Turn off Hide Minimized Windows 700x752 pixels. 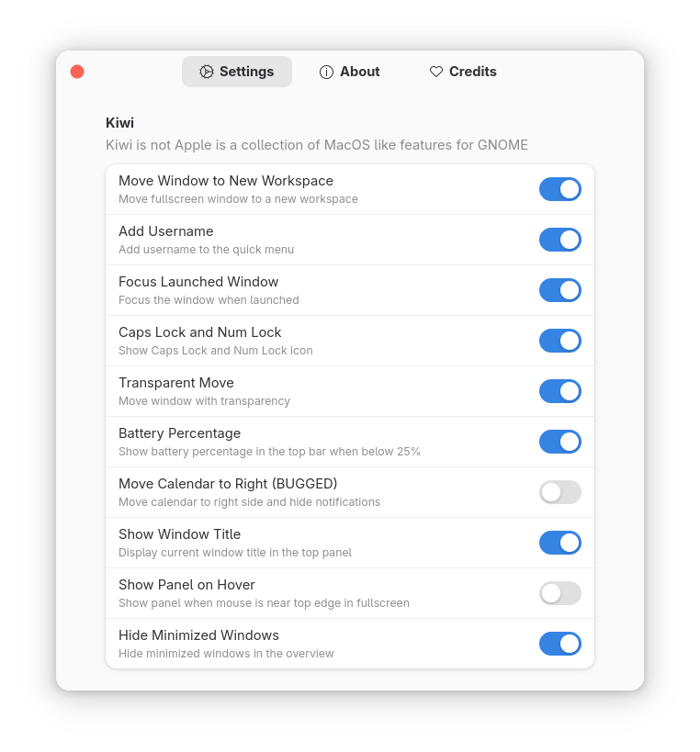pos(559,644)
